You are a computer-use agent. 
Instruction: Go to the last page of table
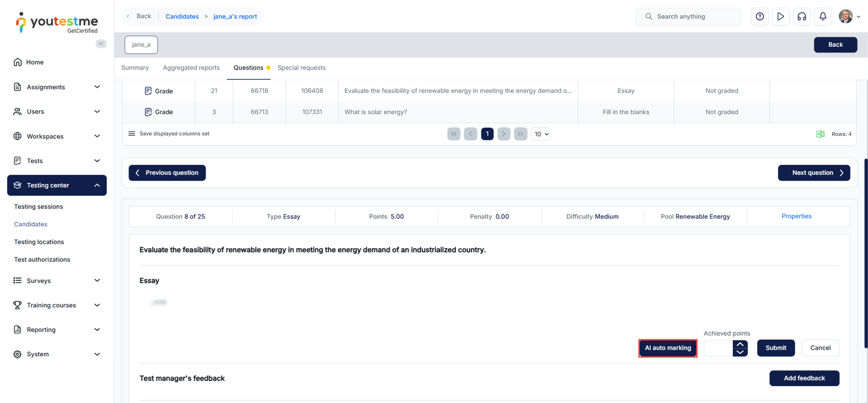coord(520,134)
